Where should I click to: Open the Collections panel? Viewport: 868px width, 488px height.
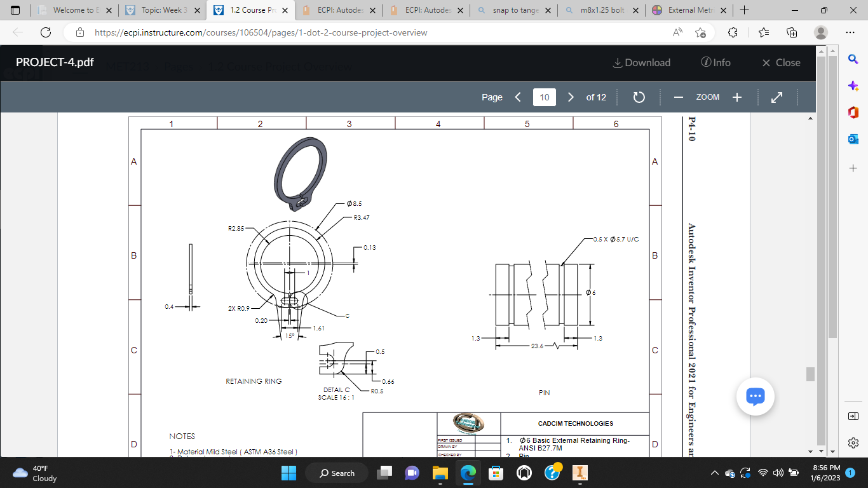(791, 32)
